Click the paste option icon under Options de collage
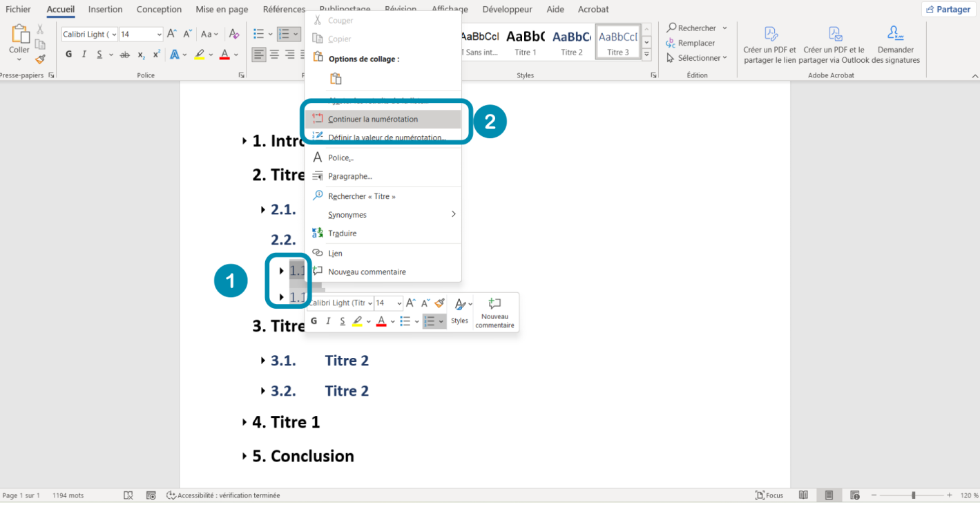 click(336, 79)
